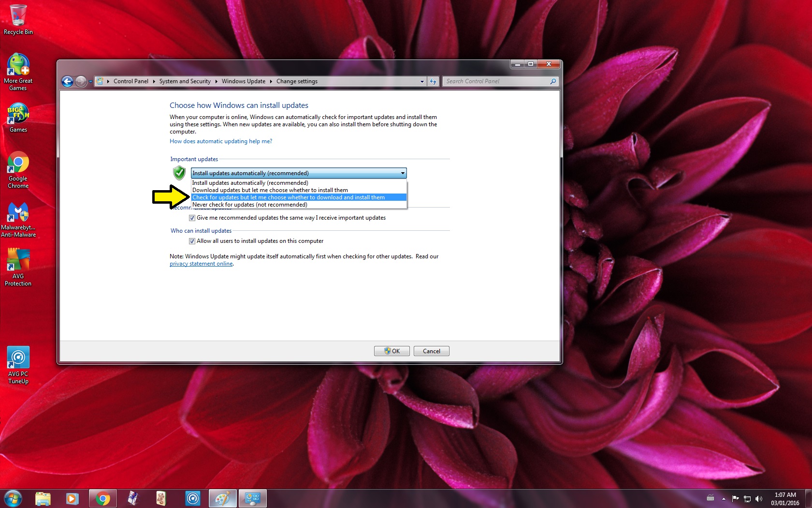Expand the address bar history dropdown
The height and width of the screenshot is (508, 812).
coord(422,81)
